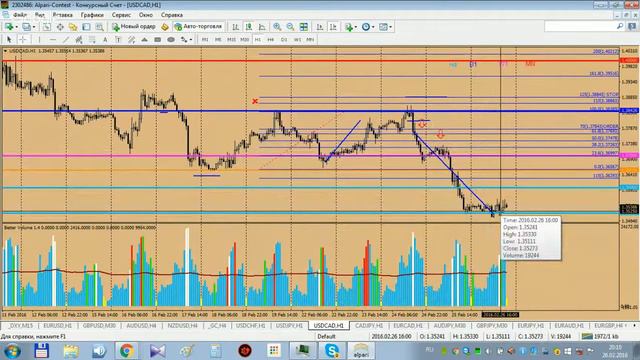Zoom in on the chart
The image size is (640, 360).
(277, 27)
